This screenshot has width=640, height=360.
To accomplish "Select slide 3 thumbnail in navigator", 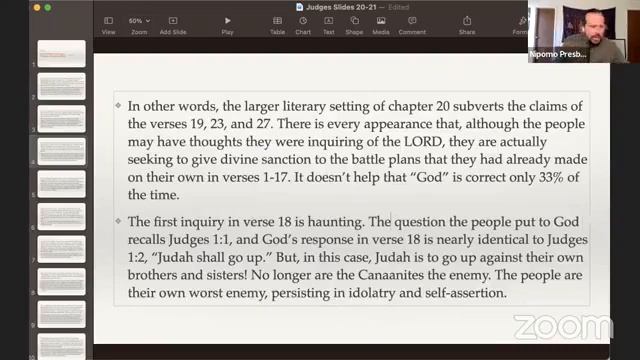I will click(x=62, y=119).
